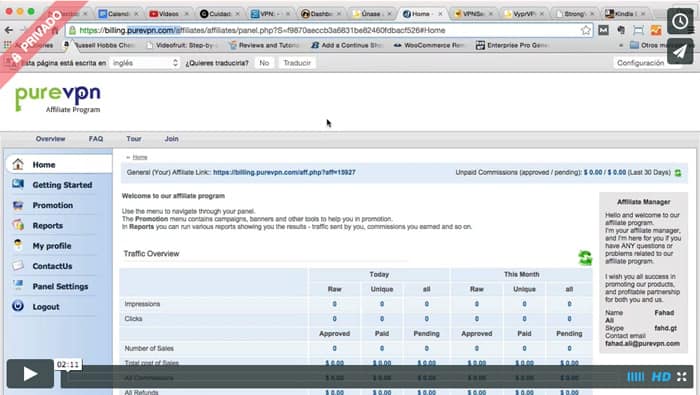Click the screen capture extension icon
Image resolution: width=700 pixels, height=395 pixels.
638,30
